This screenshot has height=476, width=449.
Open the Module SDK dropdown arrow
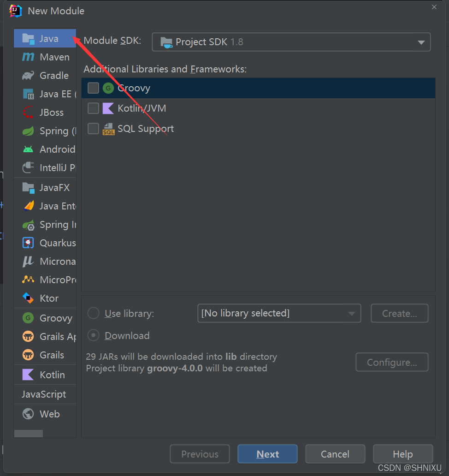point(421,42)
